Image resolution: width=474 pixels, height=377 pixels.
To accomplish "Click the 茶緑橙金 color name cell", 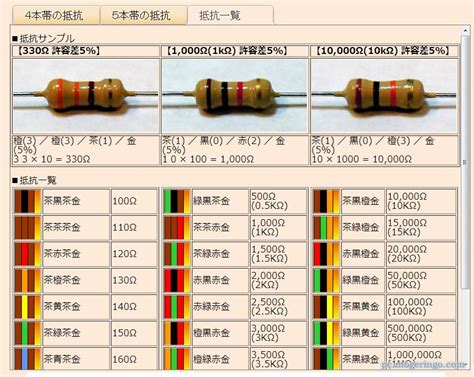I will pyautogui.click(x=363, y=227).
